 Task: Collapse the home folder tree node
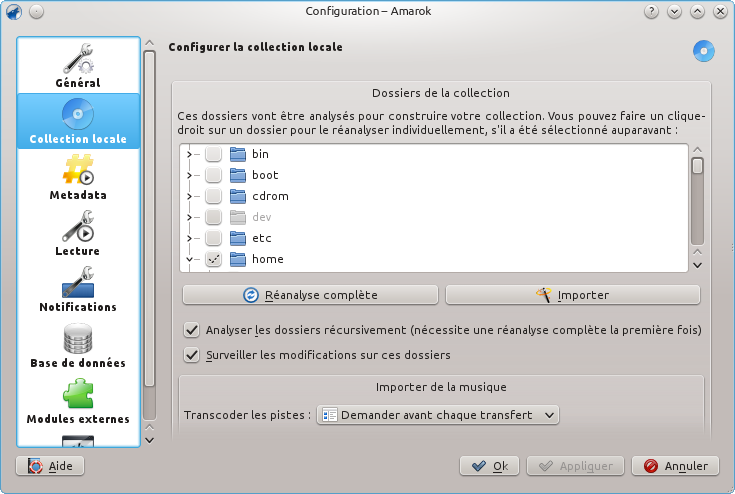coord(189,259)
